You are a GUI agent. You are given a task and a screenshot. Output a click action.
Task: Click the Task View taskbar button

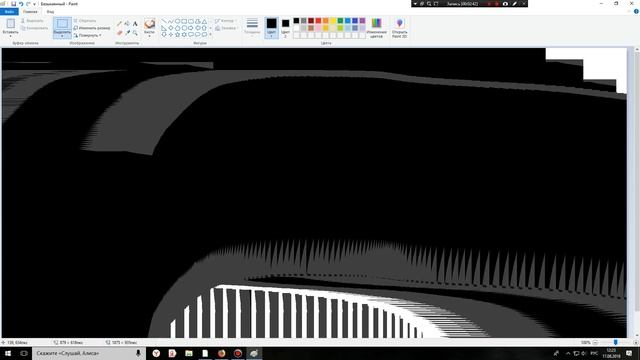tap(24, 353)
